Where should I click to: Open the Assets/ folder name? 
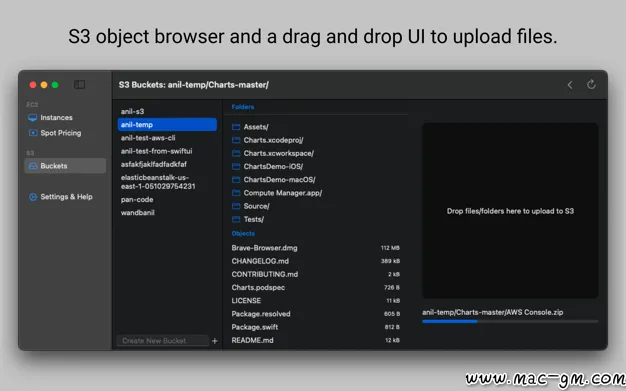[x=256, y=127]
